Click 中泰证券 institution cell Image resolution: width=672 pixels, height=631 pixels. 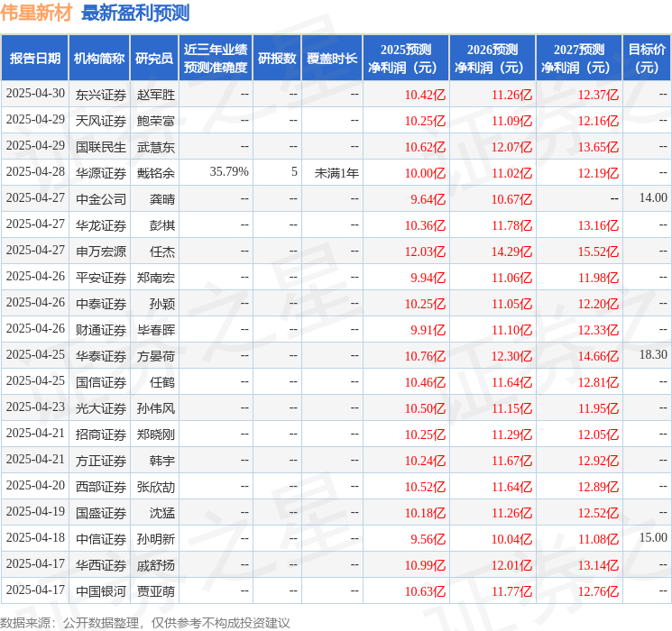point(101,304)
